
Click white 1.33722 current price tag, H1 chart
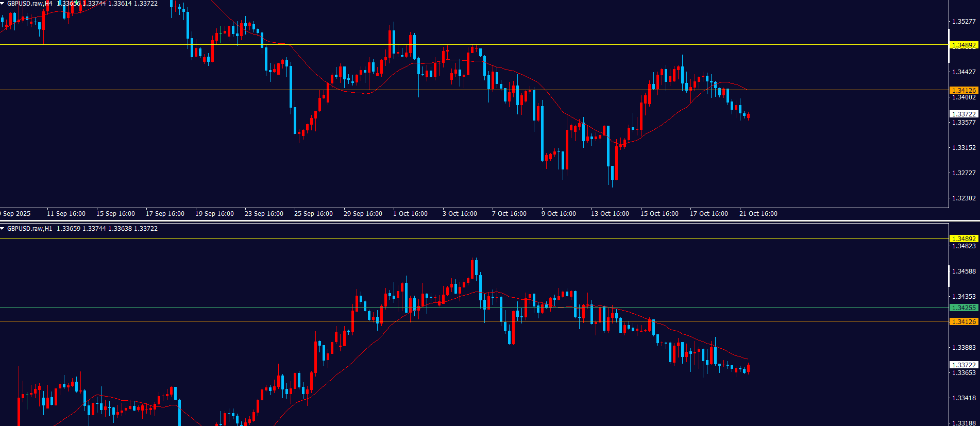point(964,365)
